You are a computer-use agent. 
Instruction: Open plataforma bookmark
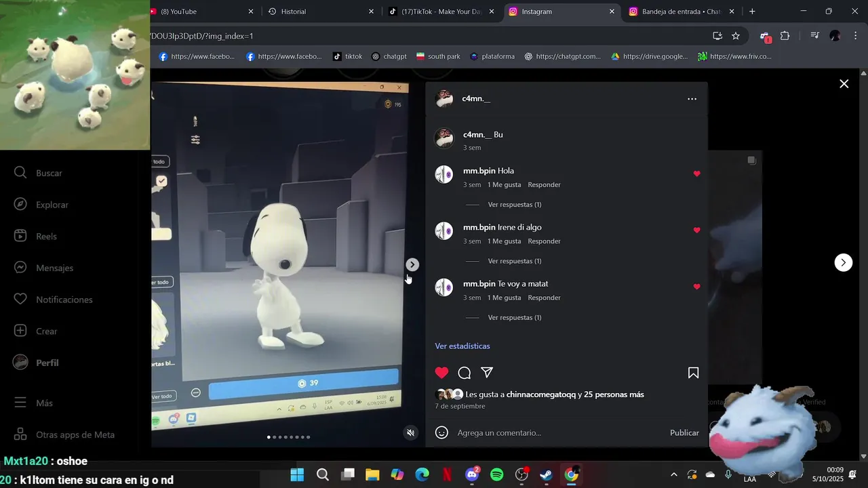coord(492,56)
